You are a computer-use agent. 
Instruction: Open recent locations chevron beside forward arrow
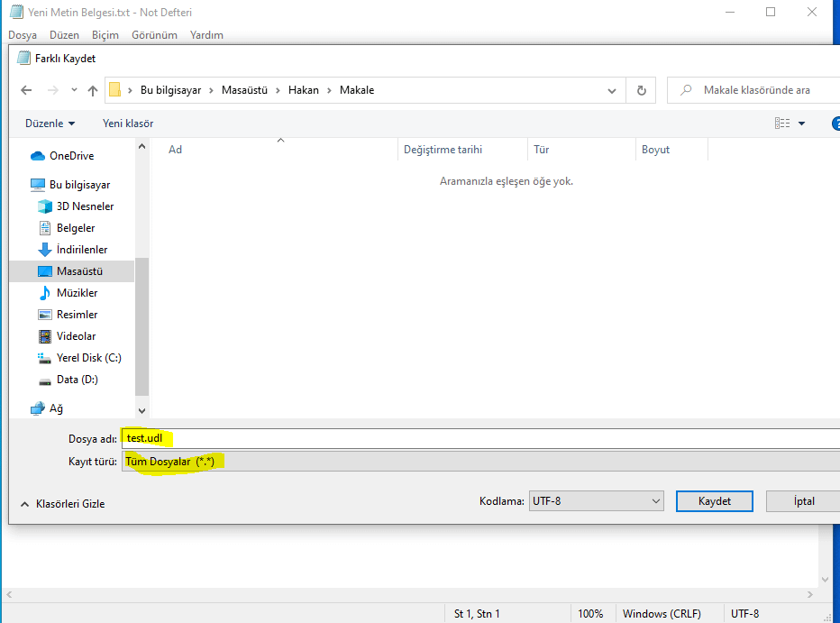(x=74, y=90)
